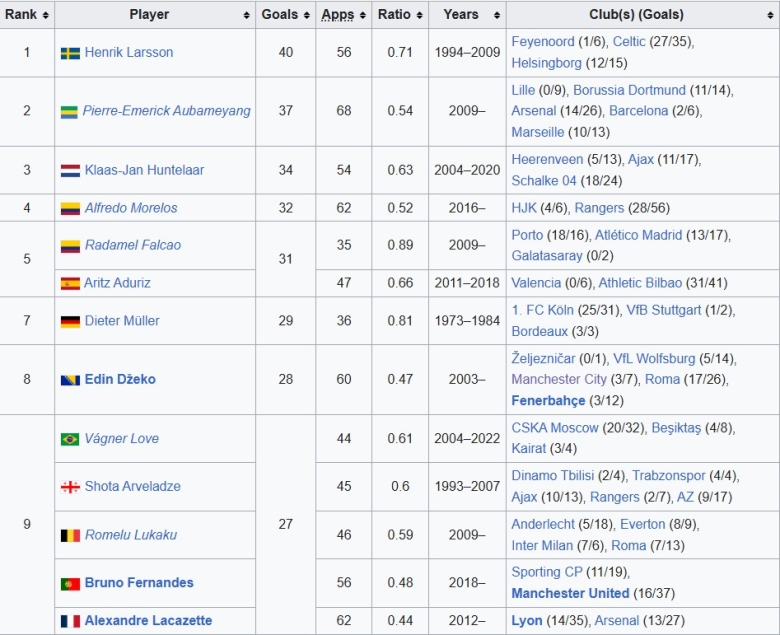Click the Belgian flag beside Romelu Lukaku

(70, 536)
